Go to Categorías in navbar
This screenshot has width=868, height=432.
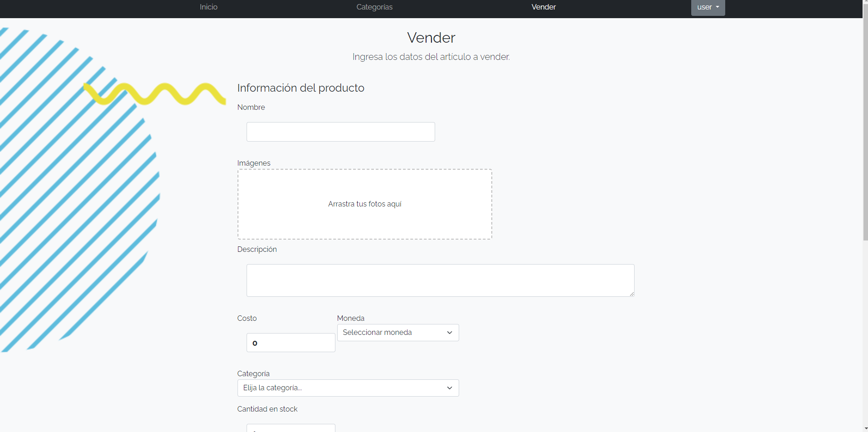pos(374,7)
